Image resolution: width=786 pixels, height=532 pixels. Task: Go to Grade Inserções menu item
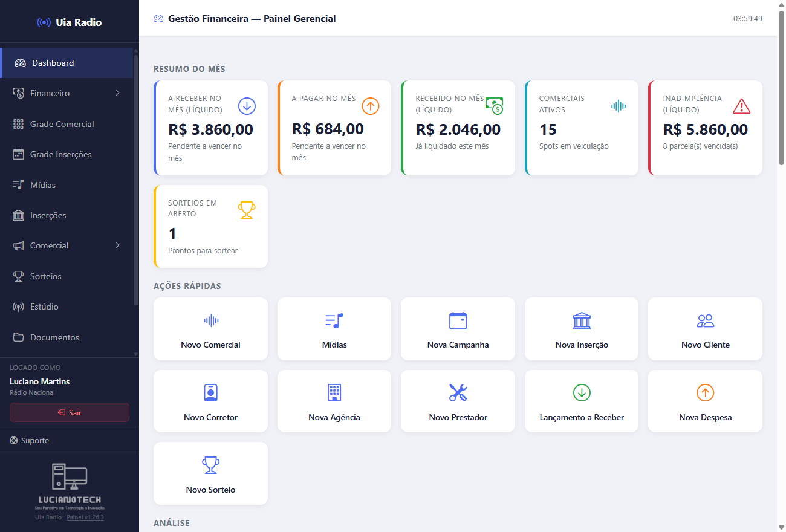point(67,154)
